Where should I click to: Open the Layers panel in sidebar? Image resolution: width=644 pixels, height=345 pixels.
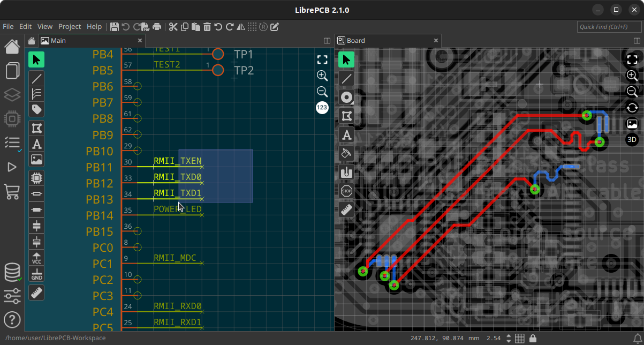pos(12,95)
